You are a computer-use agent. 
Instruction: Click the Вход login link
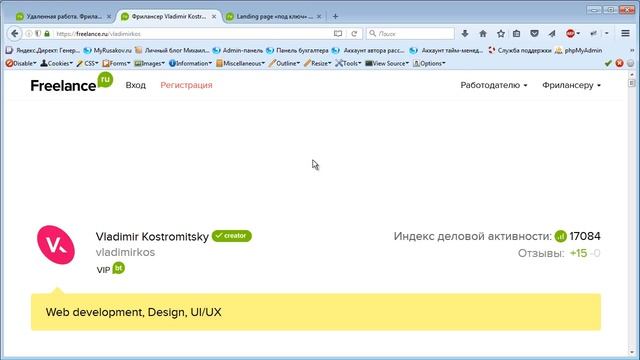(x=136, y=85)
